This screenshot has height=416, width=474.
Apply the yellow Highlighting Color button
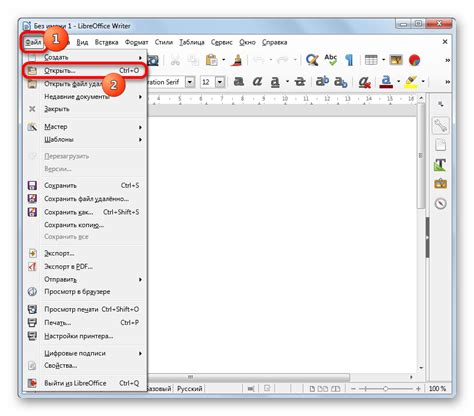point(411,82)
